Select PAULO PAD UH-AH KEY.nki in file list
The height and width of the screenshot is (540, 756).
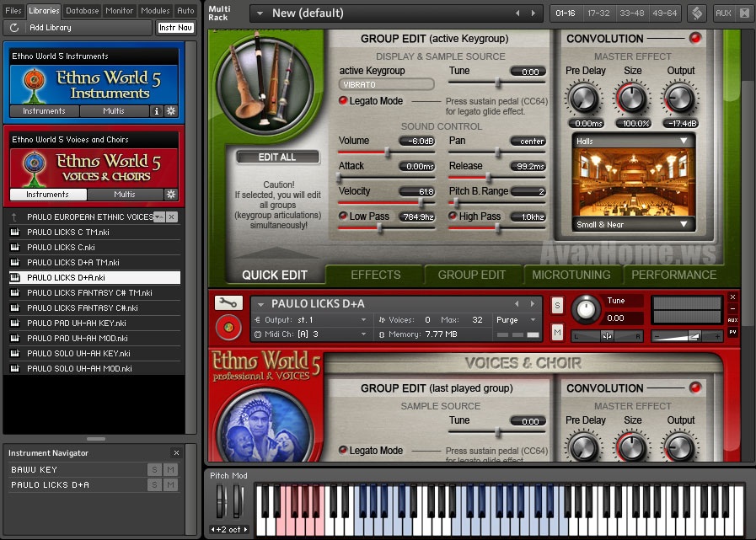click(95, 323)
